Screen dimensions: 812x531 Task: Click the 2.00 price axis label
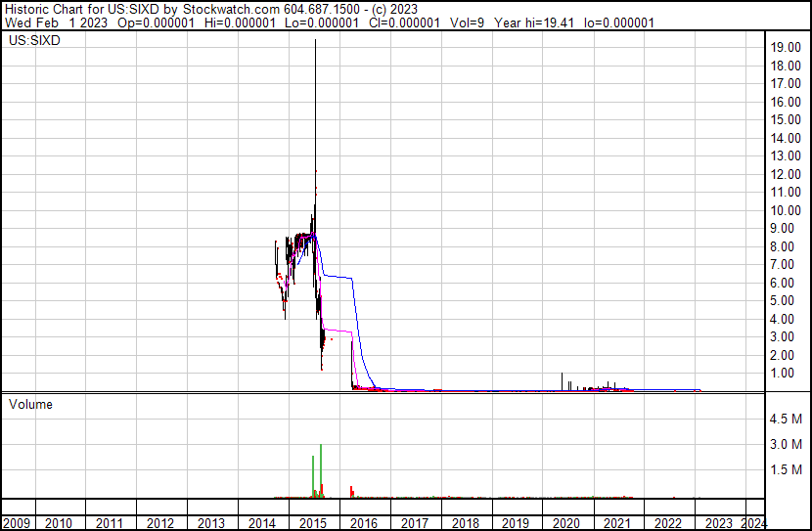pos(782,356)
